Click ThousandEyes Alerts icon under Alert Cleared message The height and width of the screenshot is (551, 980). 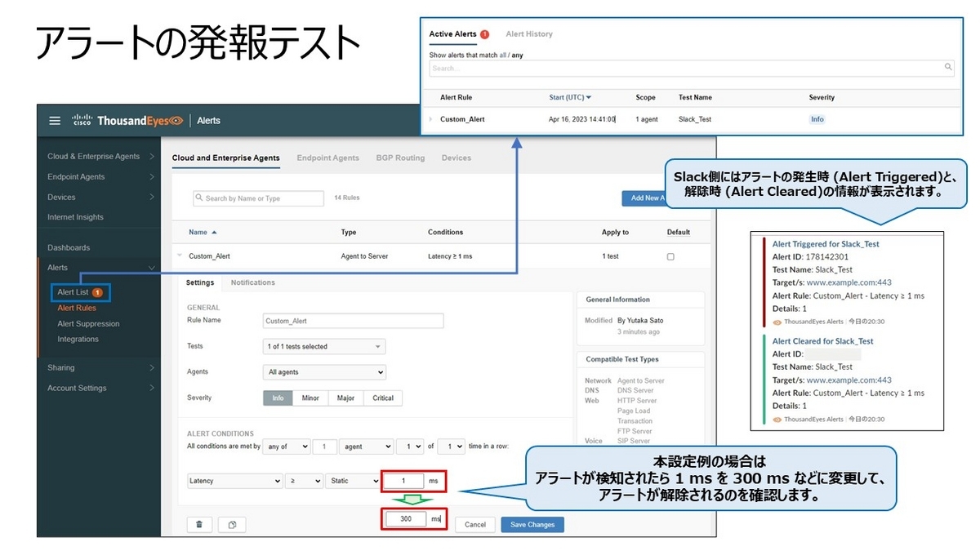[x=777, y=419]
